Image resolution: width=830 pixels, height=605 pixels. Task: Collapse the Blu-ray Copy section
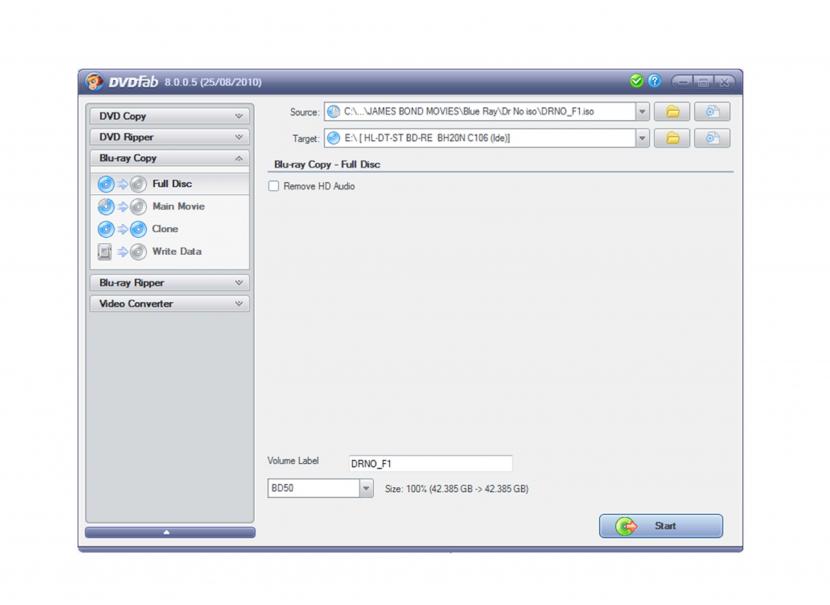coord(169,158)
